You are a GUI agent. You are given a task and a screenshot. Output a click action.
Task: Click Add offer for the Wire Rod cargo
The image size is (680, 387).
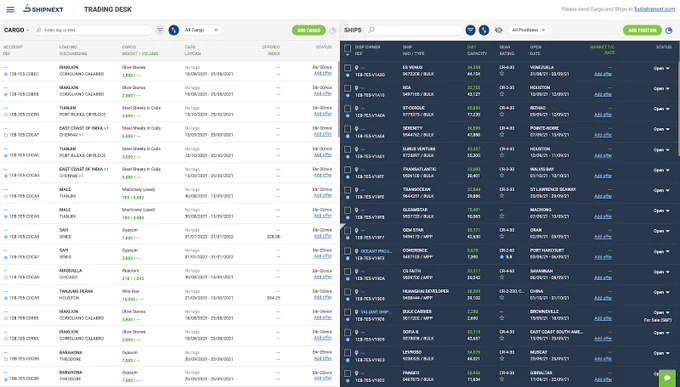pyautogui.click(x=323, y=297)
